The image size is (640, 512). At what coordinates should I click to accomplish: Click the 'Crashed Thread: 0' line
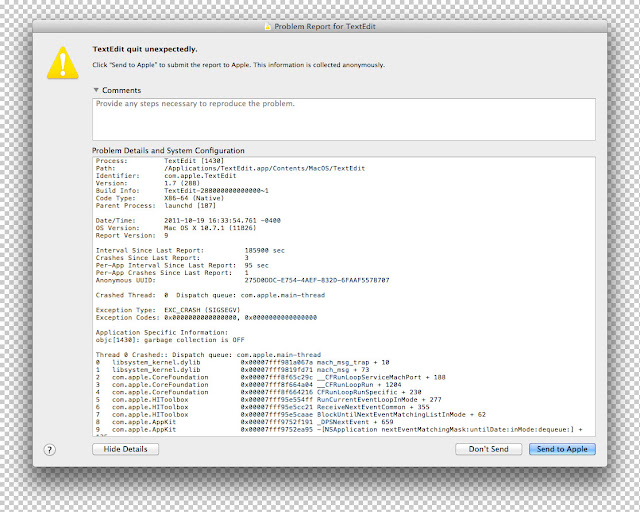point(210,295)
